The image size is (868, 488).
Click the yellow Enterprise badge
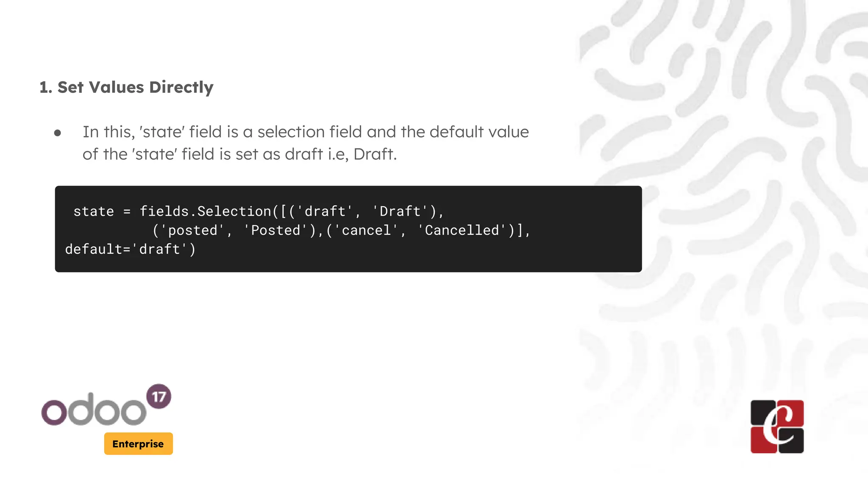(x=138, y=444)
